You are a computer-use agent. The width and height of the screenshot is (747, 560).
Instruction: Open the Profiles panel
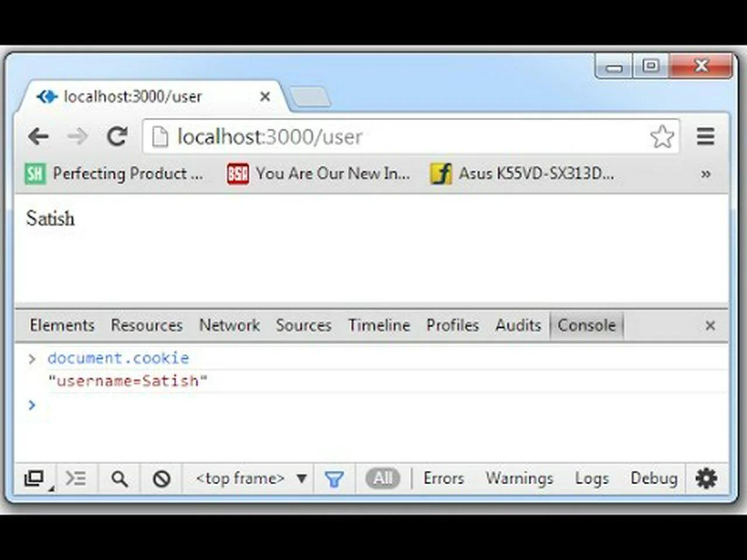coord(452,325)
